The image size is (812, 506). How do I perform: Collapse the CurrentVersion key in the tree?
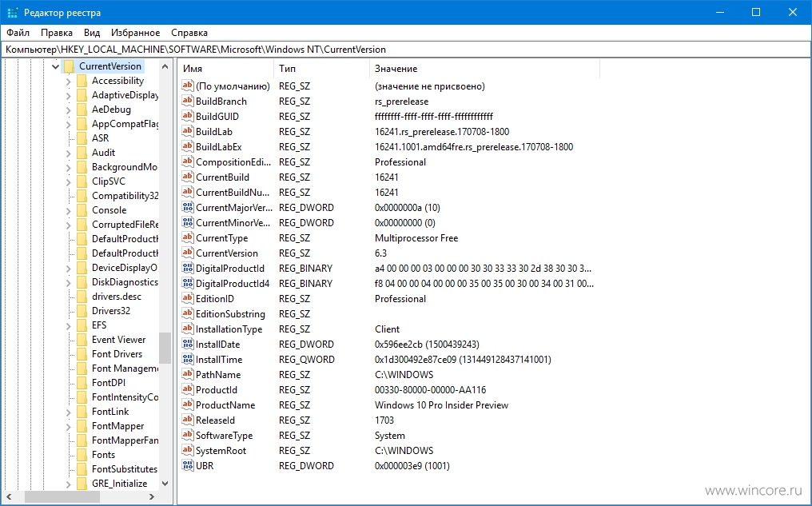55,66
